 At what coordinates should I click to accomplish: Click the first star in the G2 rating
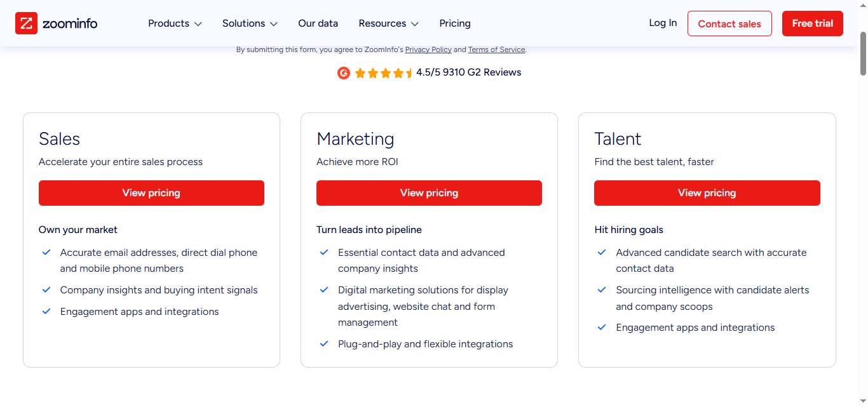tap(360, 72)
